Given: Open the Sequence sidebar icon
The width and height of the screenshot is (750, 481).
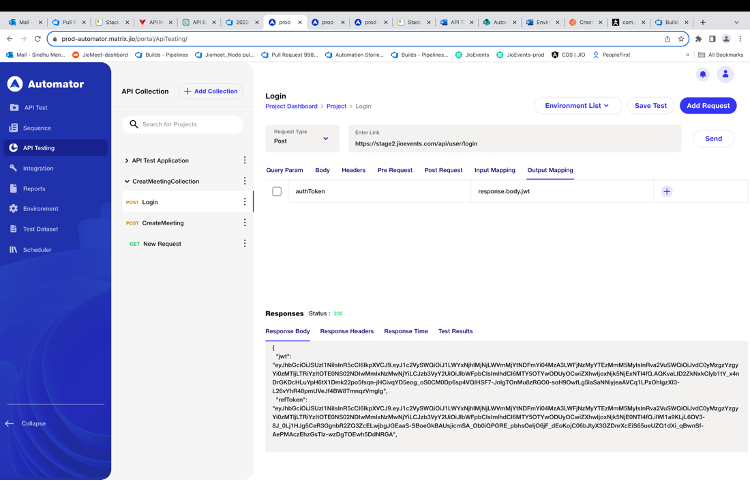Looking at the screenshot, I should pyautogui.click(x=13, y=128).
